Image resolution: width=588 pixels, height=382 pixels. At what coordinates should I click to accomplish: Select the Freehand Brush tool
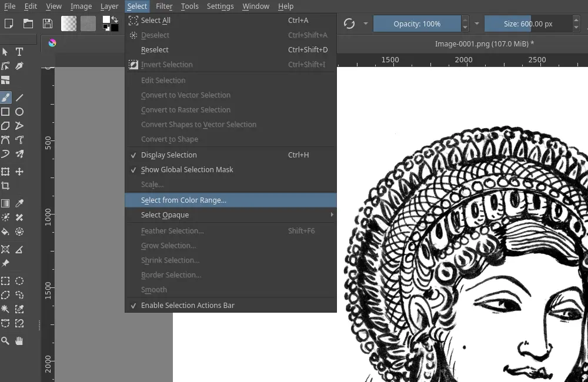pos(5,98)
